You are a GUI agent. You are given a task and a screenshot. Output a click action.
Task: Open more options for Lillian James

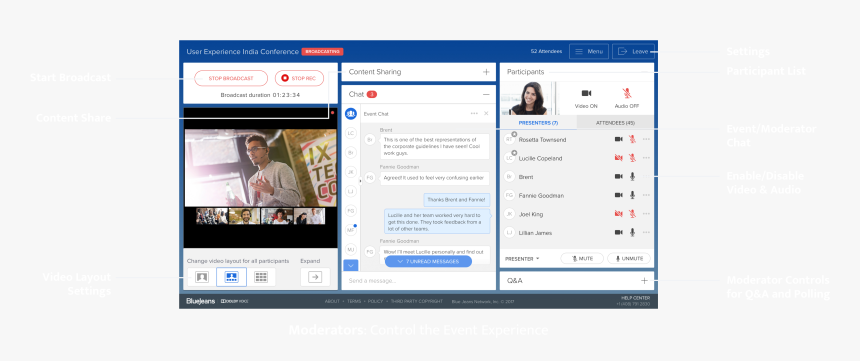pos(646,233)
